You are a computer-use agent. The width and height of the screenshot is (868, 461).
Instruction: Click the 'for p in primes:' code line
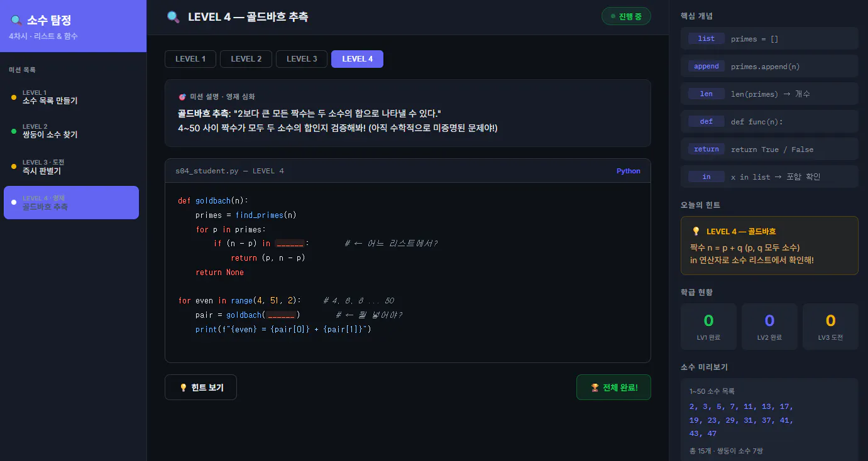(x=231, y=230)
